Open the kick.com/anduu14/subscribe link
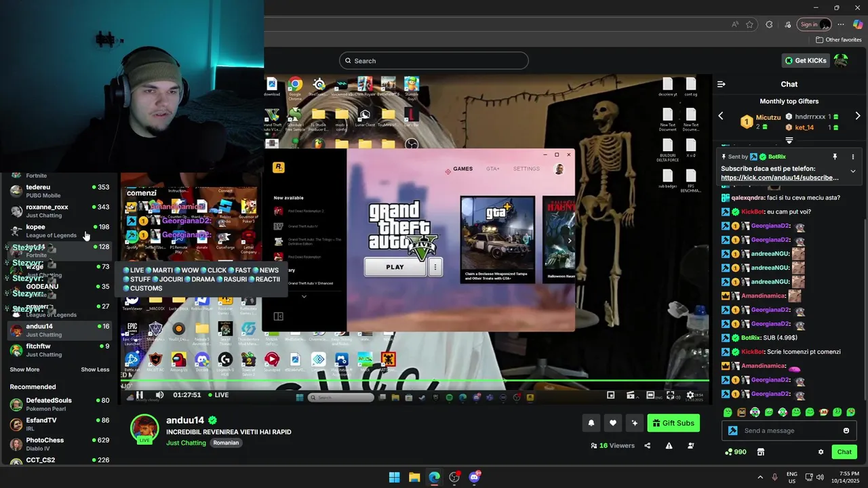Viewport: 868px width, 488px height. click(780, 178)
